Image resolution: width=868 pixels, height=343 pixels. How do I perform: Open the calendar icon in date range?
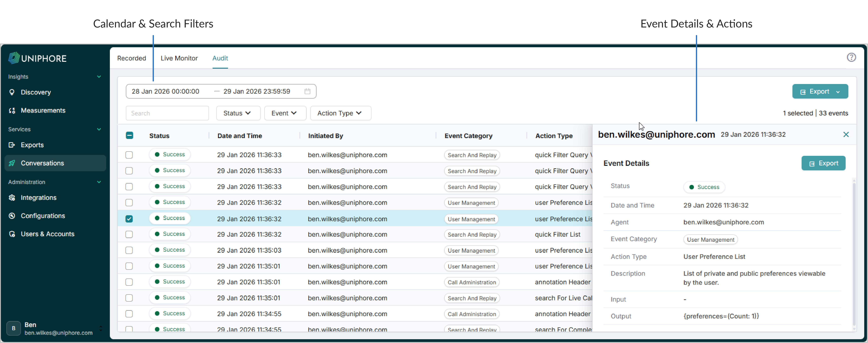tap(307, 91)
